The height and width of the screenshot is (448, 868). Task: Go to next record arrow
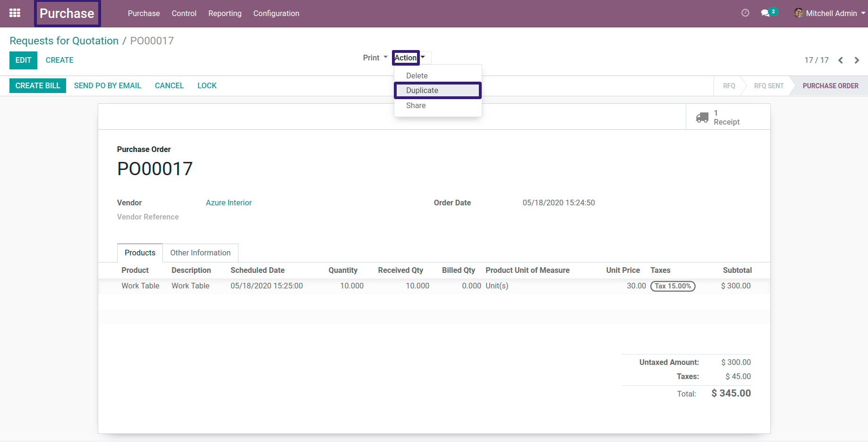click(857, 60)
